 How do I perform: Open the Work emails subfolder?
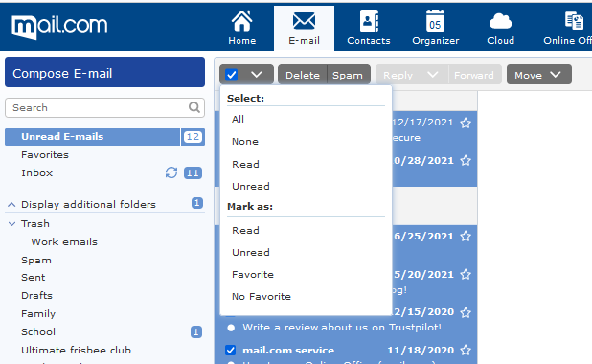pos(64,241)
